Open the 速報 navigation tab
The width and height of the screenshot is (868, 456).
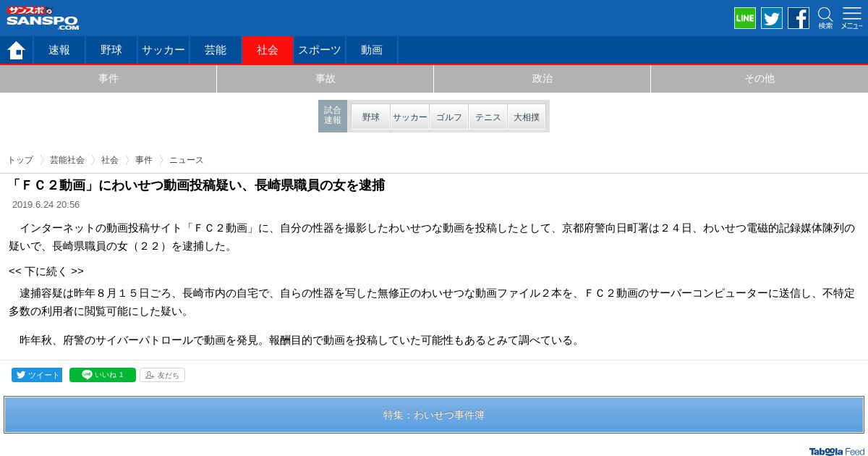59,50
